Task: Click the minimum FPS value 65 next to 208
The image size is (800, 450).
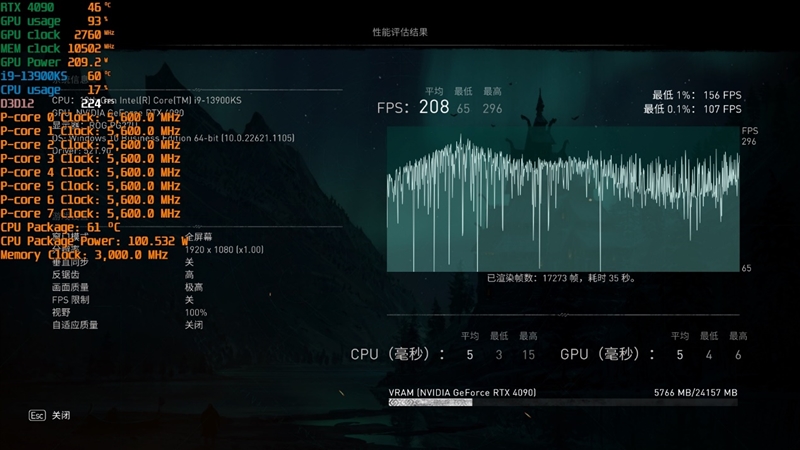Action: 463,109
